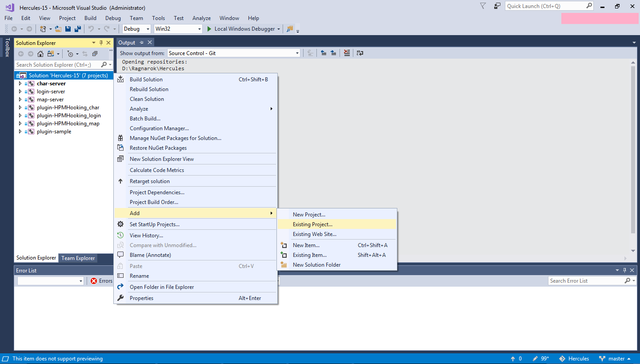Choose Existing Project in Add submenu
Screen dimensions: 640x364
tap(337, 224)
